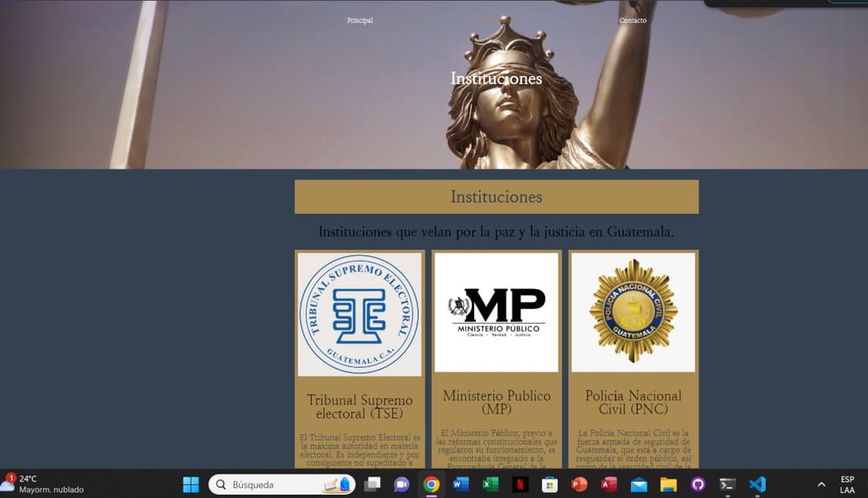Viewport: 868px width, 498px height.
Task: Launch Microsoft Word from the taskbar
Action: click(x=461, y=484)
